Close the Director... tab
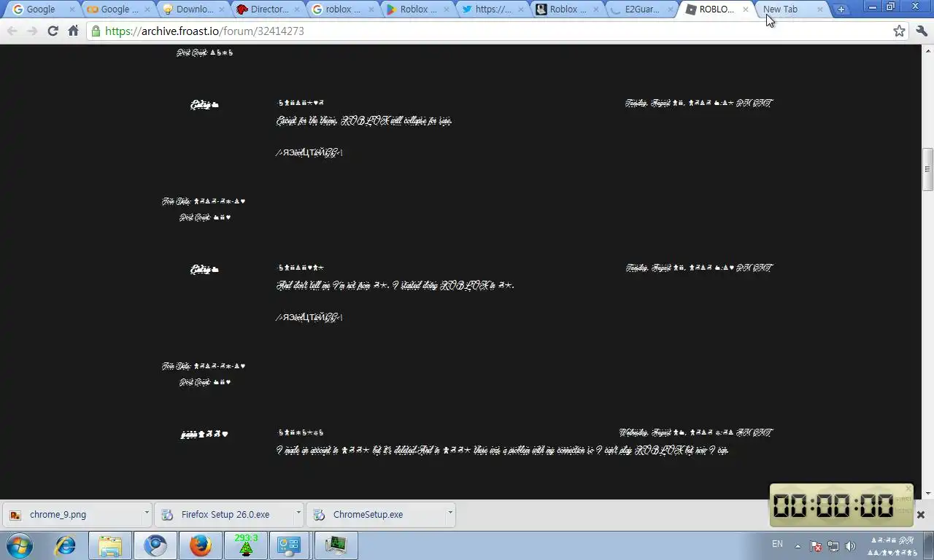This screenshot has height=560, width=934. pyautogui.click(x=297, y=9)
